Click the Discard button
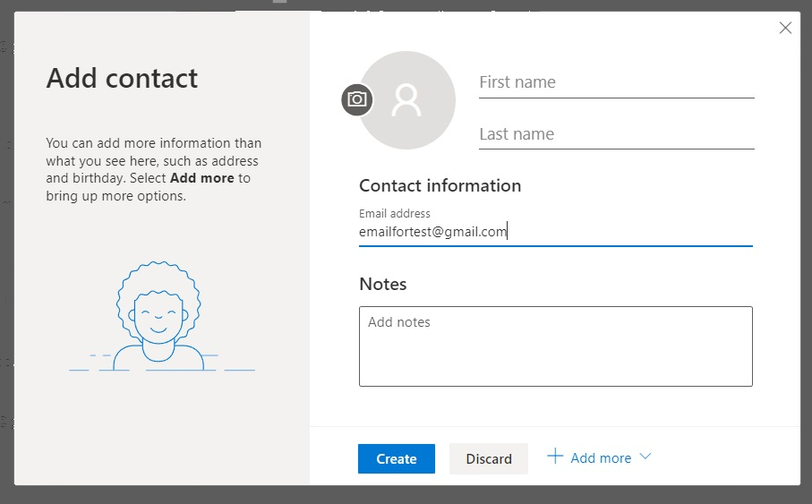The height and width of the screenshot is (504, 812). (x=488, y=458)
